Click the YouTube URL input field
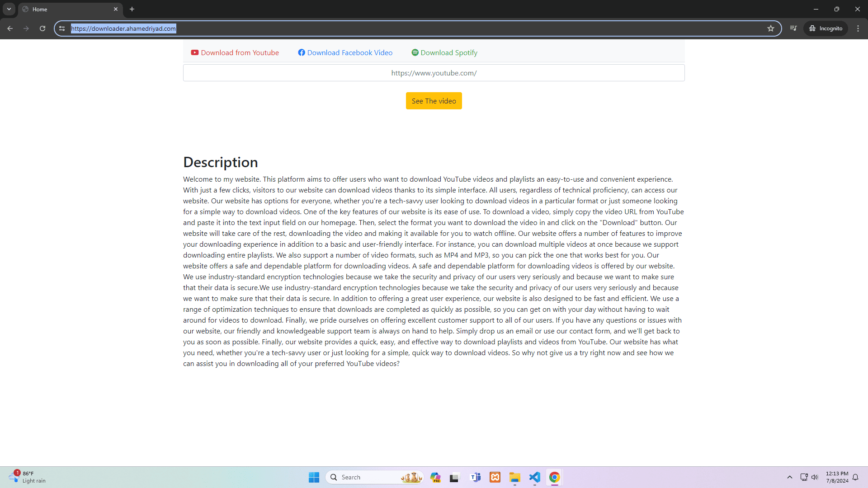 click(x=434, y=73)
